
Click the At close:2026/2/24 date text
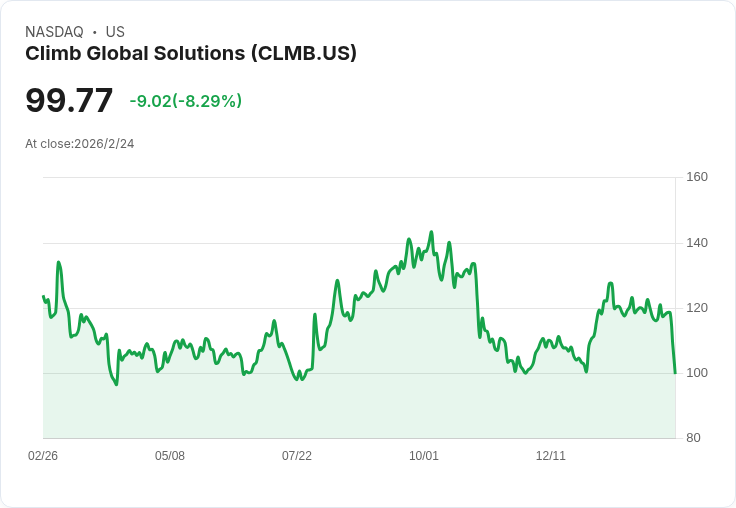pos(79,144)
